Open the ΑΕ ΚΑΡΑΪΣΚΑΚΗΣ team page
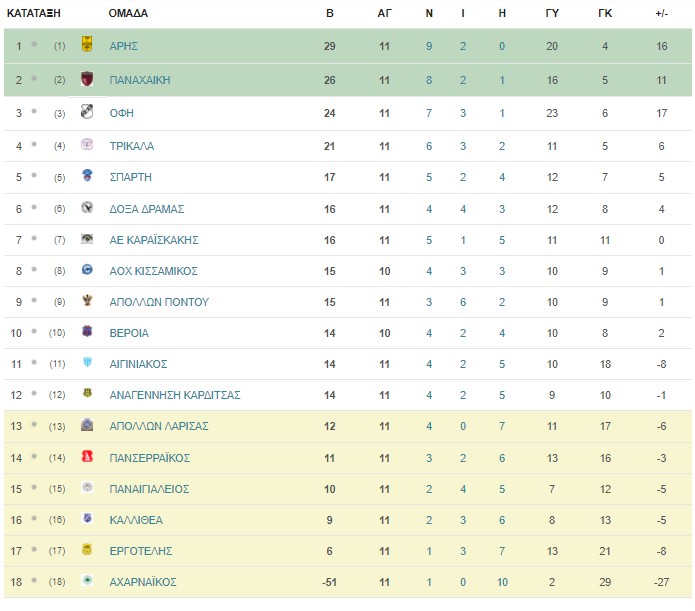The height and width of the screenshot is (611, 695). 154,240
